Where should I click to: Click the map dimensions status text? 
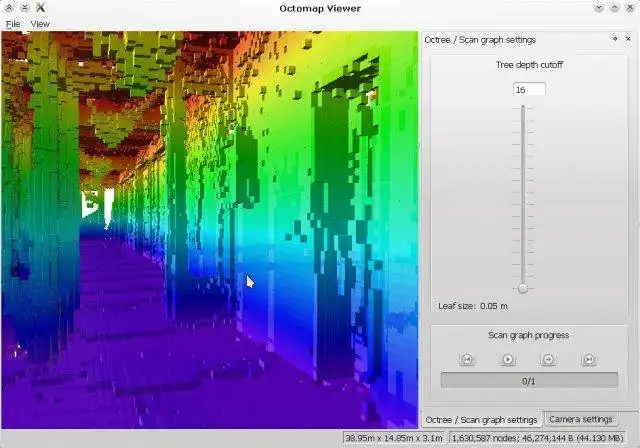click(x=394, y=438)
